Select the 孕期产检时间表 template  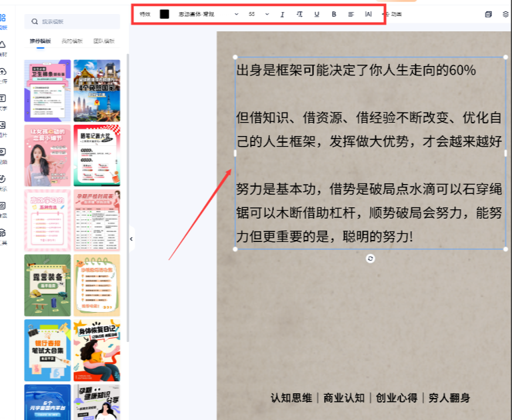[x=97, y=221]
